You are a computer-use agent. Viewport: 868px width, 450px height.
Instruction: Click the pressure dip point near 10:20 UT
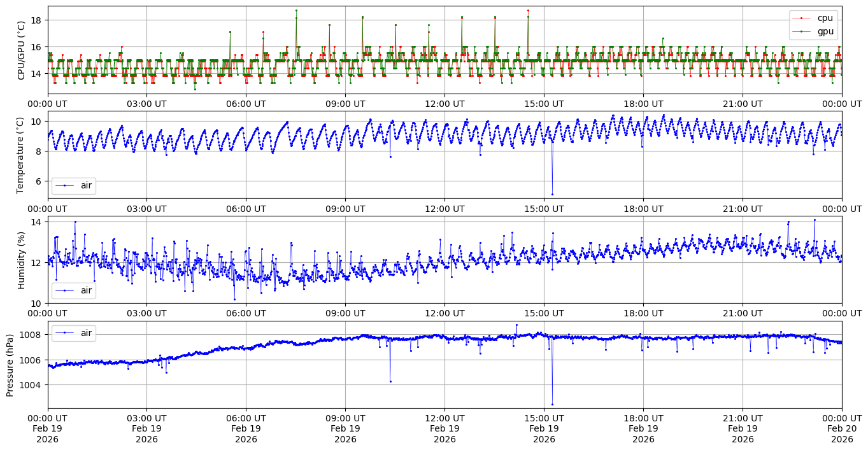coord(390,381)
